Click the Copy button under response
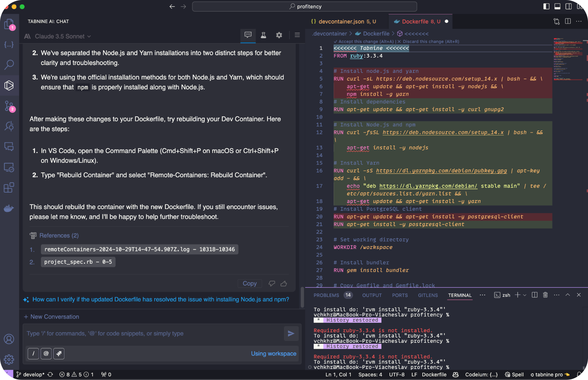 (249, 284)
